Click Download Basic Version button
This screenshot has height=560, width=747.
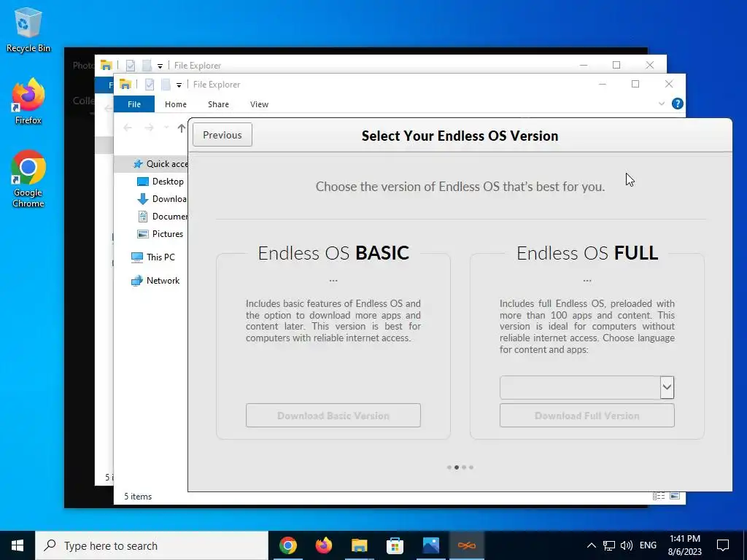[x=333, y=415]
